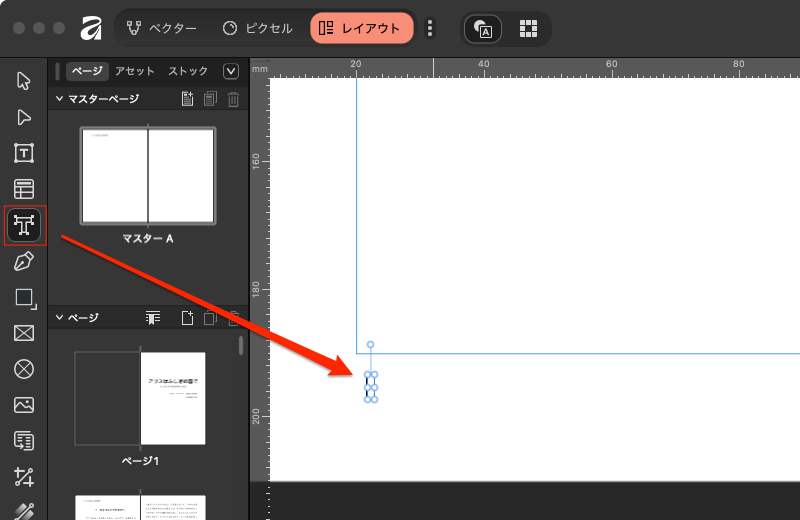This screenshot has height=520, width=800.
Task: Activate the highlighted Artistic Text tool
Action: click(x=24, y=226)
